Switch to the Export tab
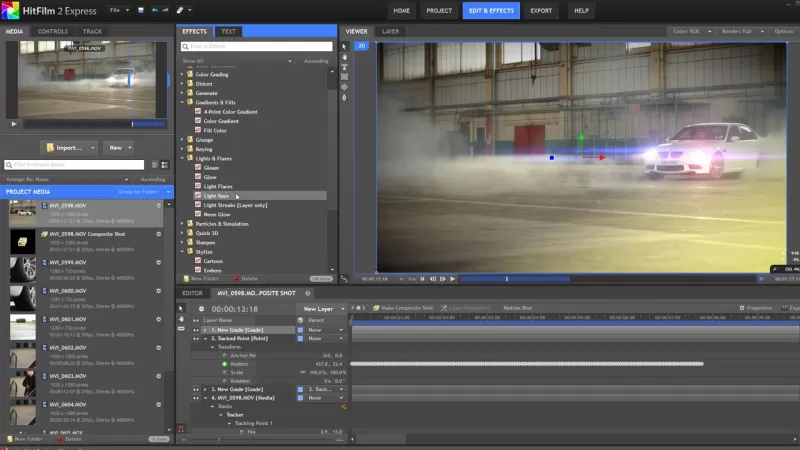Viewport: 800px width, 450px height. 541,11
